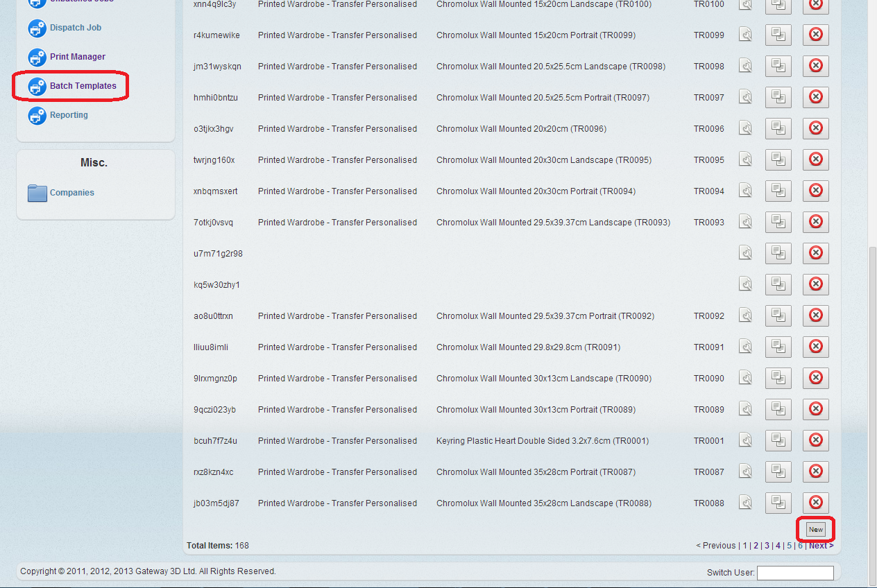
Task: Copy the TR0089 30x13cm Portrait template
Action: tap(778, 409)
